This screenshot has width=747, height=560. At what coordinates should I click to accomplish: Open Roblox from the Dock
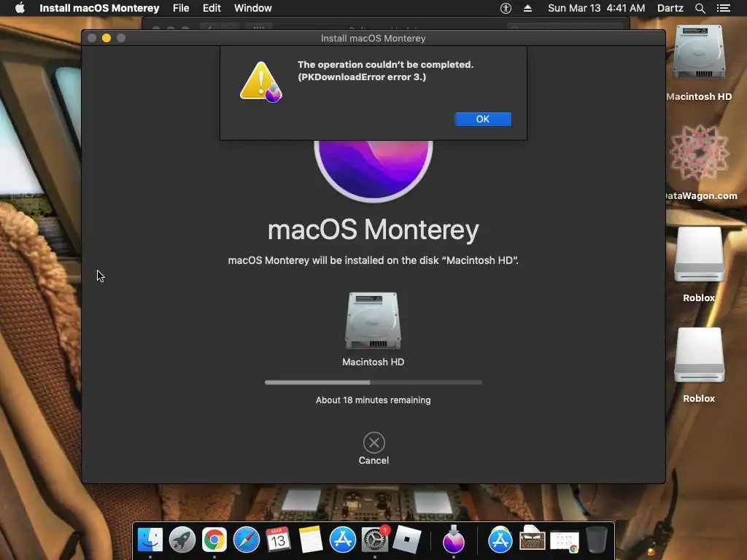point(406,540)
